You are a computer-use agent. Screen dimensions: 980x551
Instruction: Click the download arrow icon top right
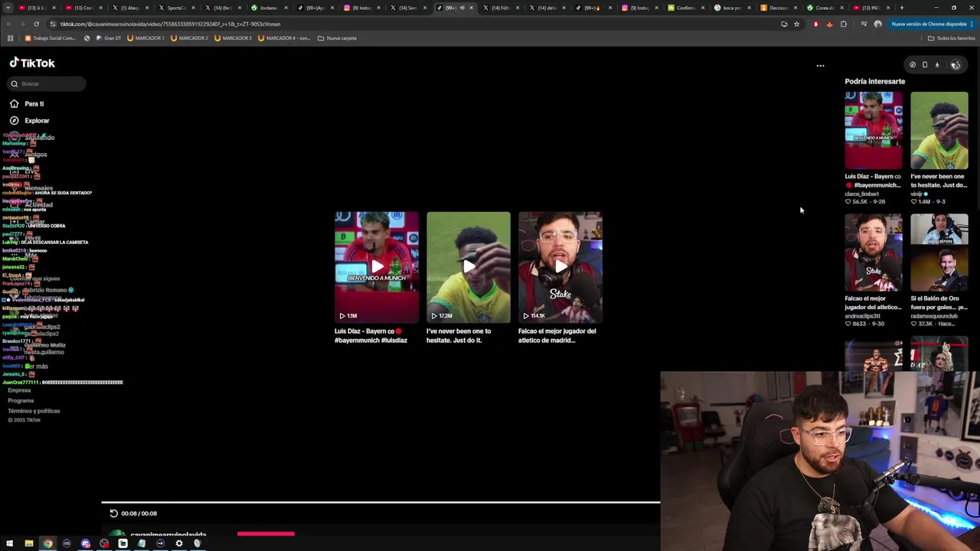click(936, 65)
